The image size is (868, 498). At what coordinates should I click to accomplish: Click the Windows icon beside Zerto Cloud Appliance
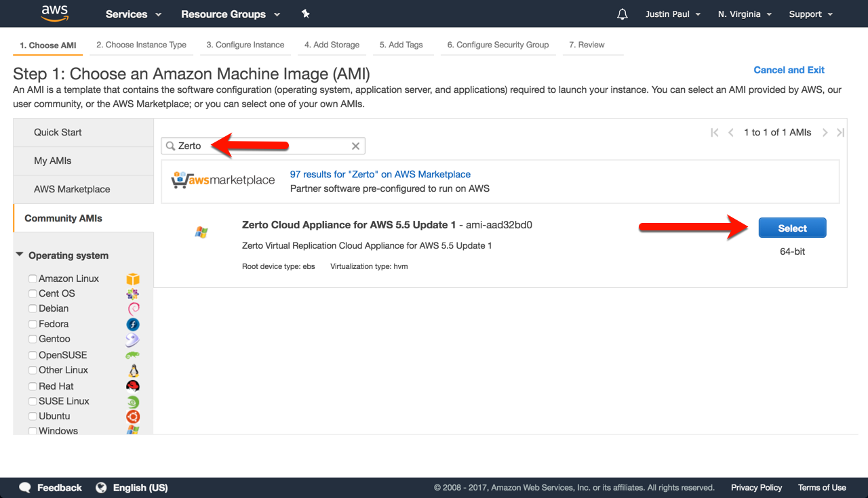pyautogui.click(x=201, y=232)
